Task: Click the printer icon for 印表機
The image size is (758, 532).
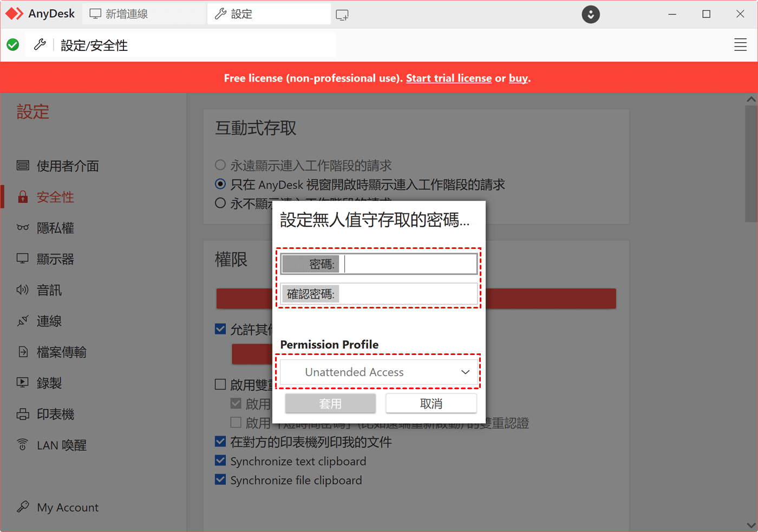Action: (x=23, y=414)
